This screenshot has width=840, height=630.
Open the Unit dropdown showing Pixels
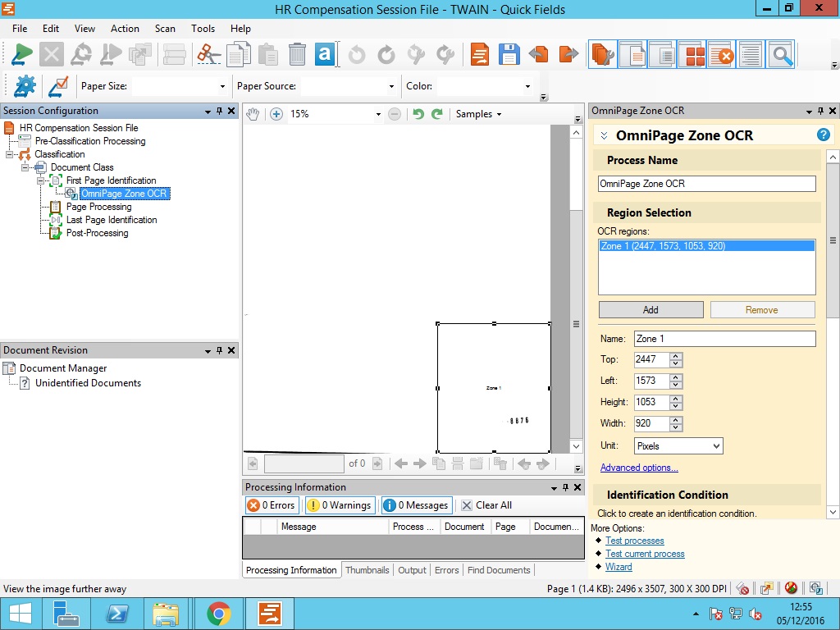tap(678, 446)
